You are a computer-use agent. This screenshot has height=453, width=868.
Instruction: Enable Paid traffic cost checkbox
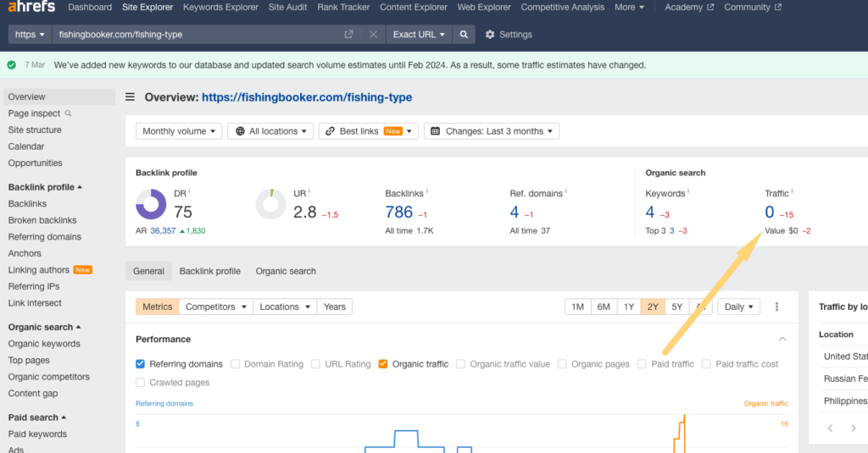706,364
